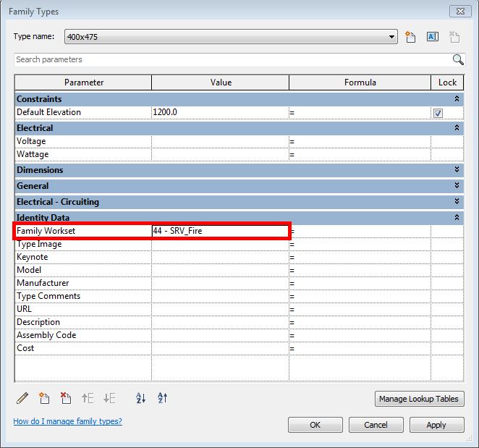Click the Keynote formula cell

[x=360, y=258]
